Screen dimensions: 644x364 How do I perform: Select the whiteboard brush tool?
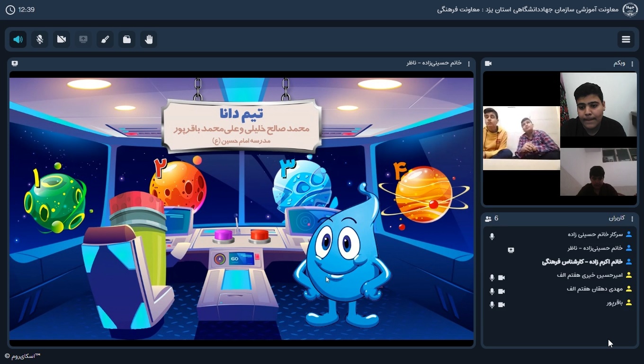pos(105,39)
